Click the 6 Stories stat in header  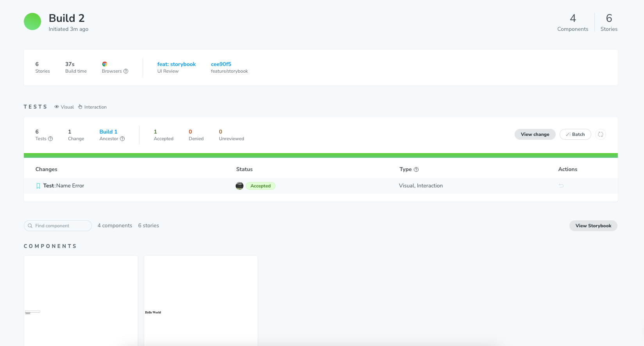click(609, 22)
